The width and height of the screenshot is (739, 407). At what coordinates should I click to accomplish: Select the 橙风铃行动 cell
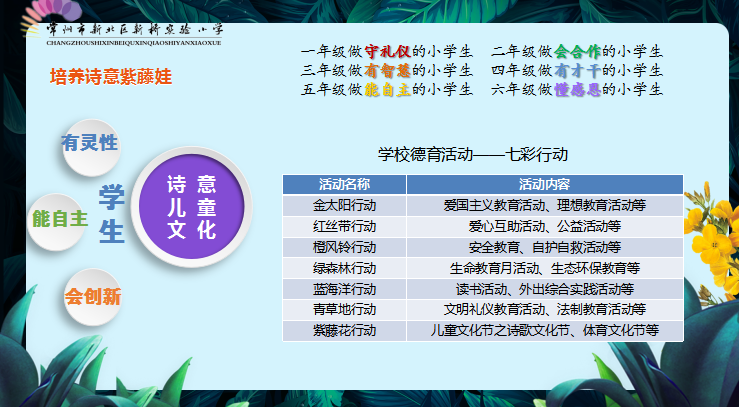(x=345, y=247)
